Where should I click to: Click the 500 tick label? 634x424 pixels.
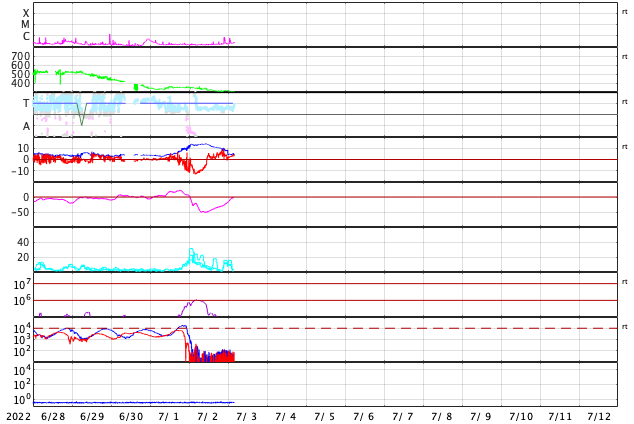coord(21,74)
